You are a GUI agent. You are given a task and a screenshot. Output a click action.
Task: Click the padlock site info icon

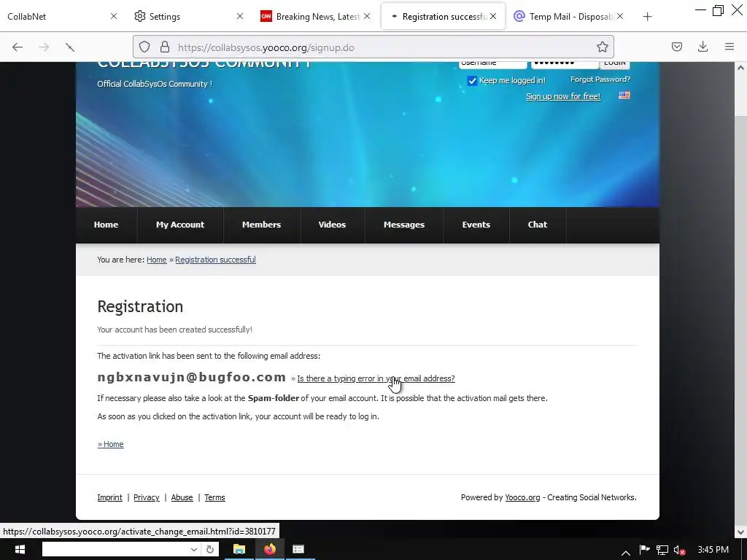(165, 47)
